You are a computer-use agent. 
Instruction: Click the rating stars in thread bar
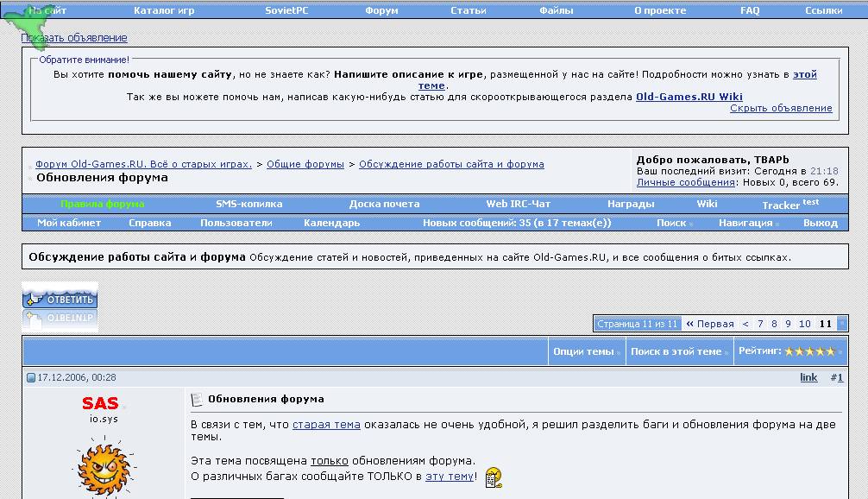809,351
